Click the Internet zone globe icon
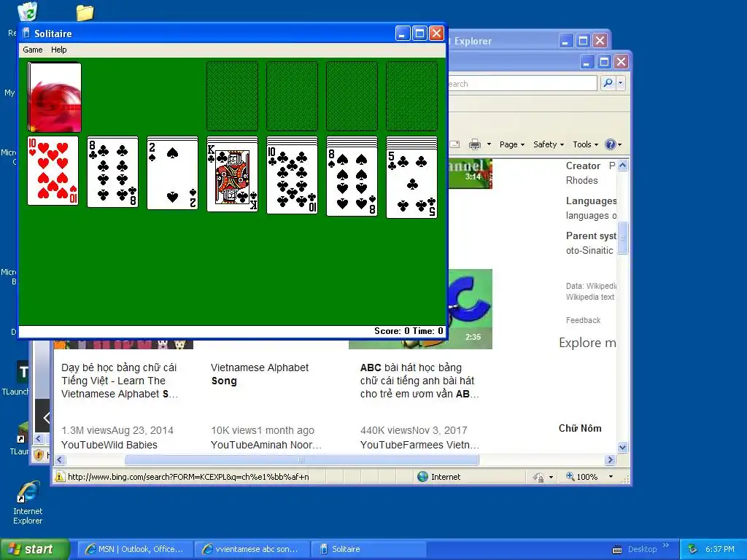The height and width of the screenshot is (560, 747). (x=422, y=477)
